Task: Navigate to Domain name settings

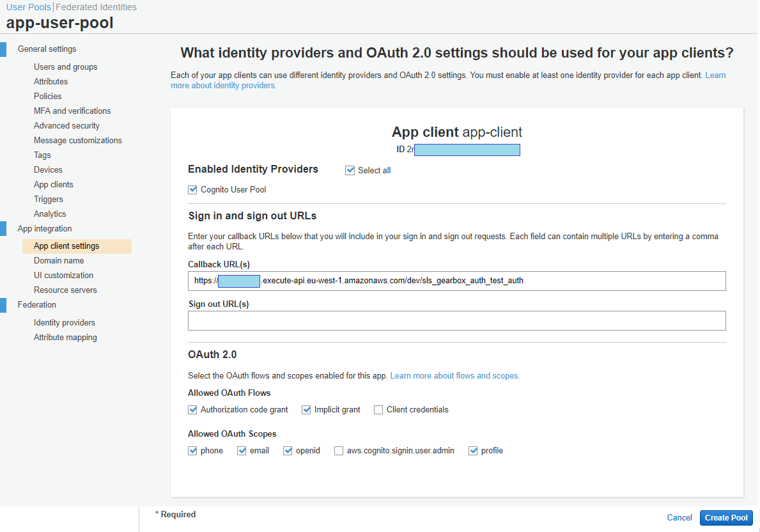Action: 59,261
